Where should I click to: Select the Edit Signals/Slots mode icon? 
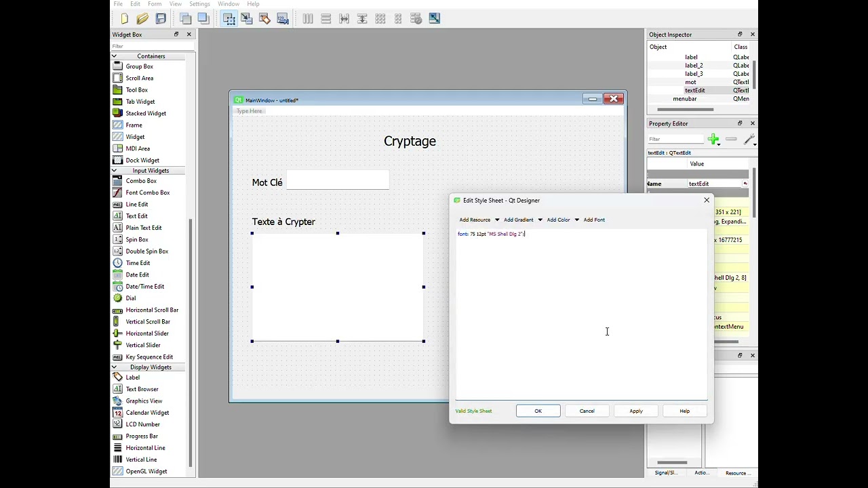[x=247, y=19]
